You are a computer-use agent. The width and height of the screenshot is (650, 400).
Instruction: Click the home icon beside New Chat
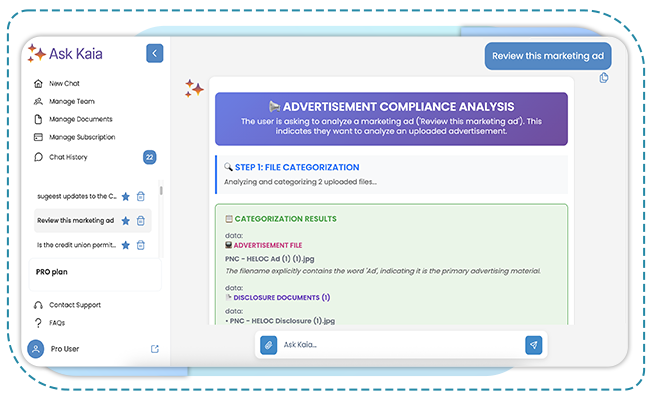(38, 83)
